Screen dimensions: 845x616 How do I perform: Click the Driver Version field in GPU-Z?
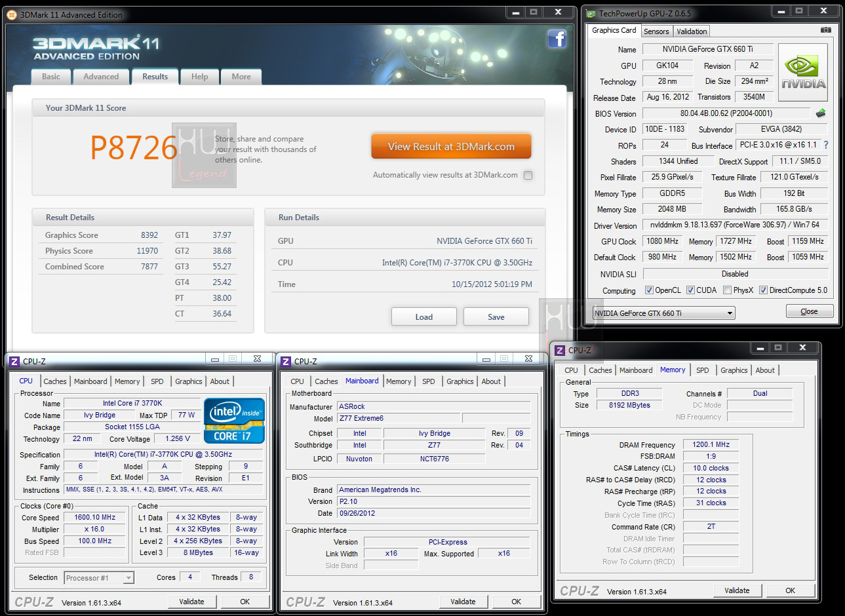735,225
